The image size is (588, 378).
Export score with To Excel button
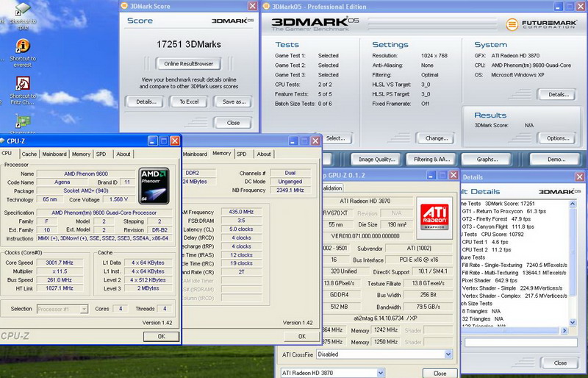(x=189, y=101)
